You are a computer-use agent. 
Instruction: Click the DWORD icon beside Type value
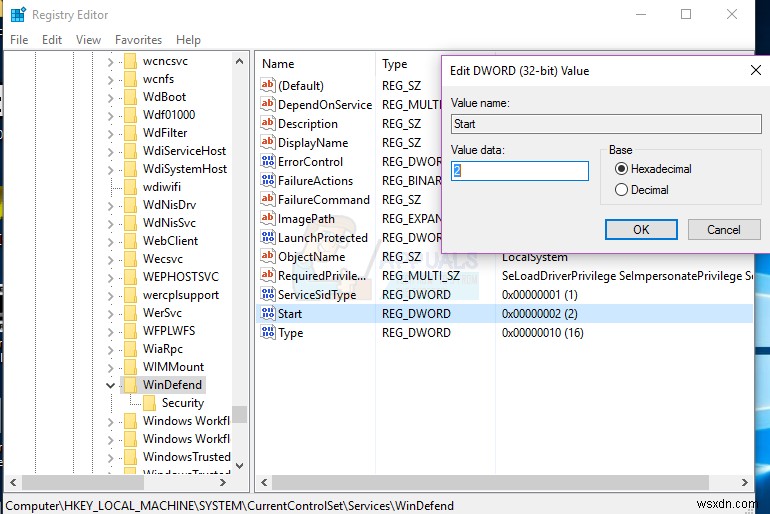tap(268, 332)
